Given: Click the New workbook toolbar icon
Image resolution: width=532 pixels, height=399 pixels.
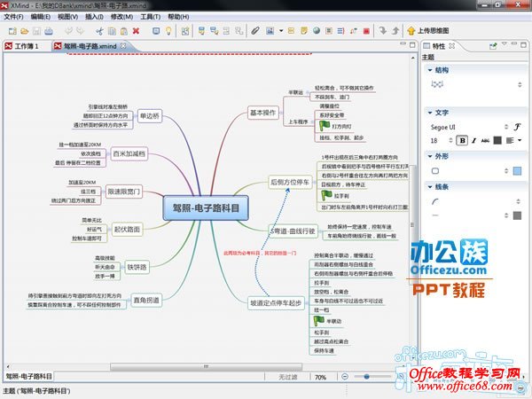Looking at the screenshot, I should [12, 31].
